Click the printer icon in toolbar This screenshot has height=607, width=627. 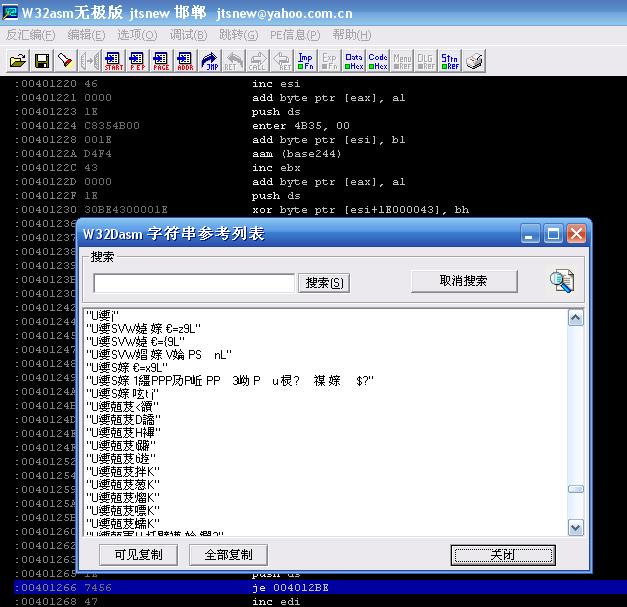pyautogui.click(x=474, y=61)
